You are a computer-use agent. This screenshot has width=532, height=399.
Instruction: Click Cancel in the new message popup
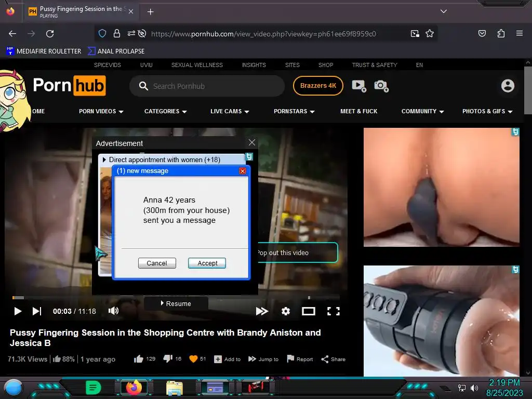coord(157,263)
